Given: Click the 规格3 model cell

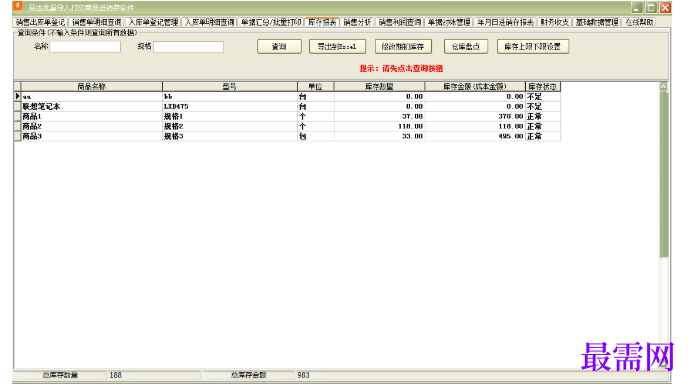Looking at the screenshot, I should coord(230,137).
